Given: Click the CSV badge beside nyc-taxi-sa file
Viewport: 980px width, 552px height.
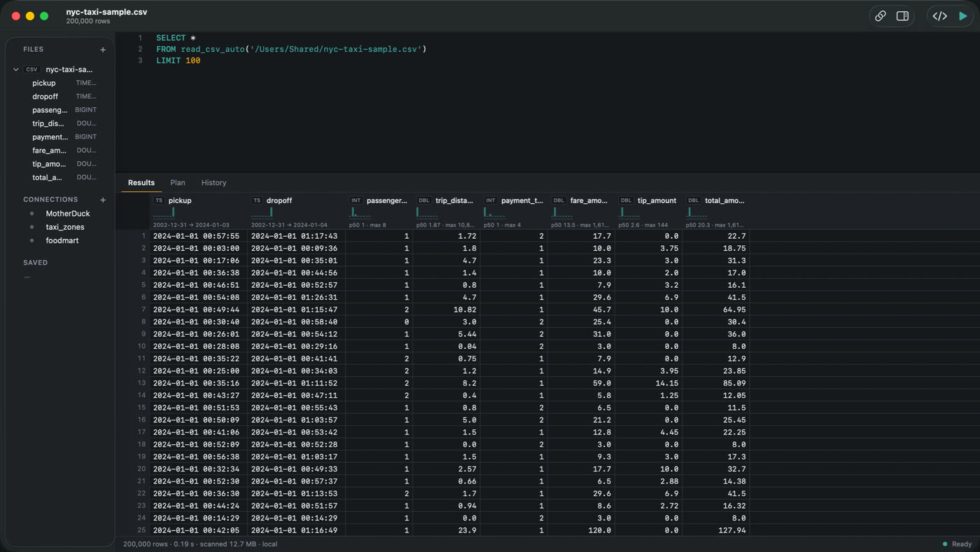Looking at the screenshot, I should point(31,69).
